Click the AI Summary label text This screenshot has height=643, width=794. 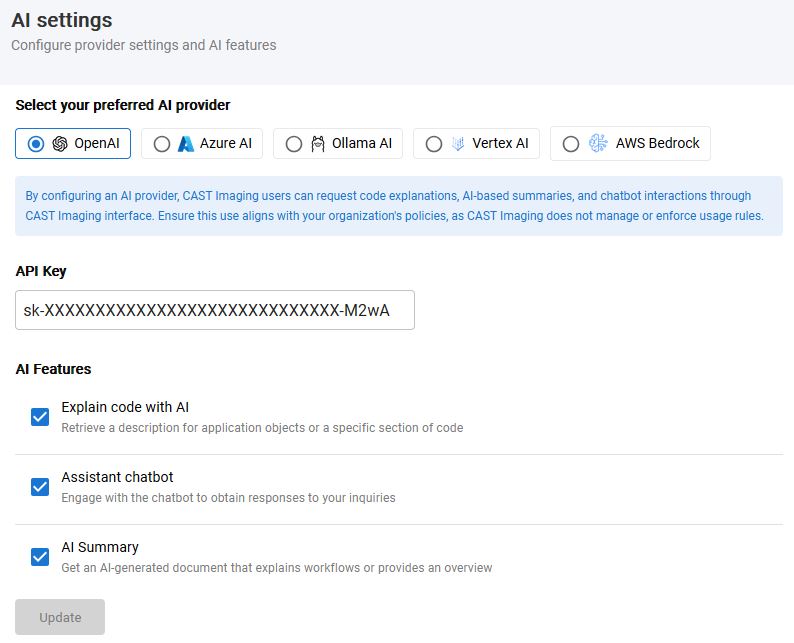(100, 547)
